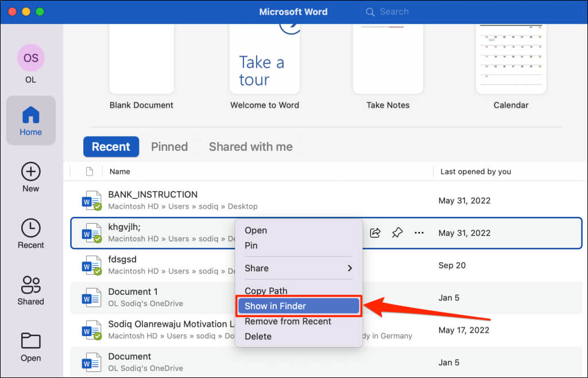
Task: Click the fdsgsd Word file icon
Action: 92,265
